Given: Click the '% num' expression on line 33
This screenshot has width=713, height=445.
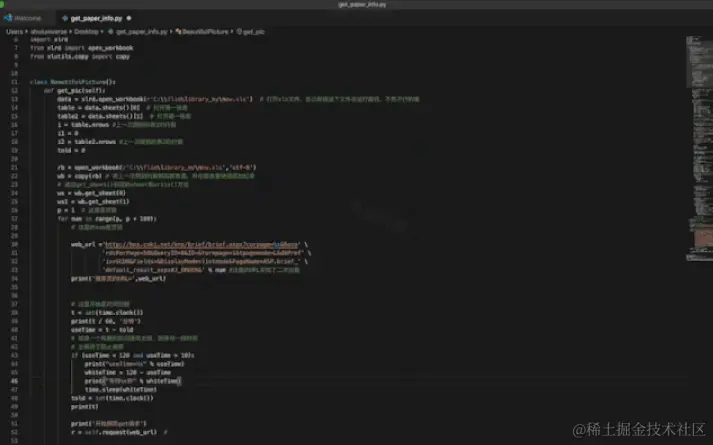Looking at the screenshot, I should (217, 270).
